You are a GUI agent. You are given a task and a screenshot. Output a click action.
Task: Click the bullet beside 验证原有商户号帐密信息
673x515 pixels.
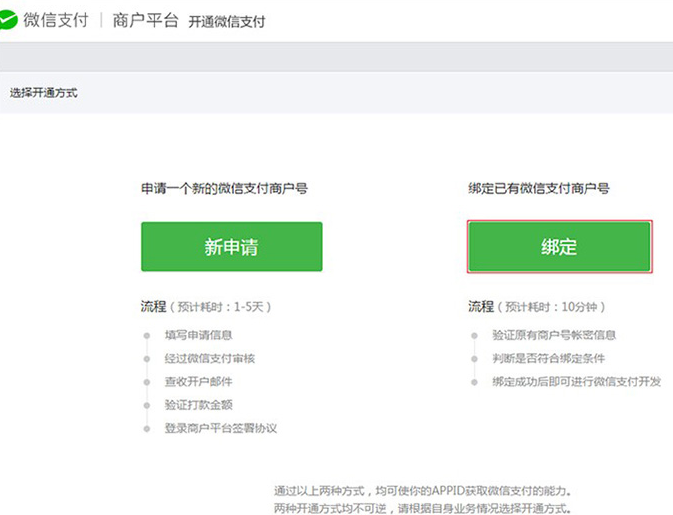(474, 336)
